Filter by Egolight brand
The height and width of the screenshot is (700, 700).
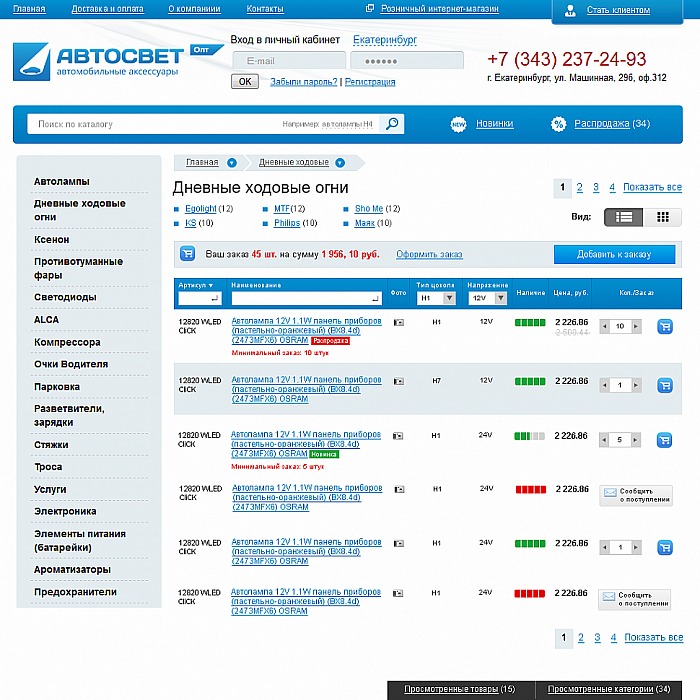click(x=200, y=208)
